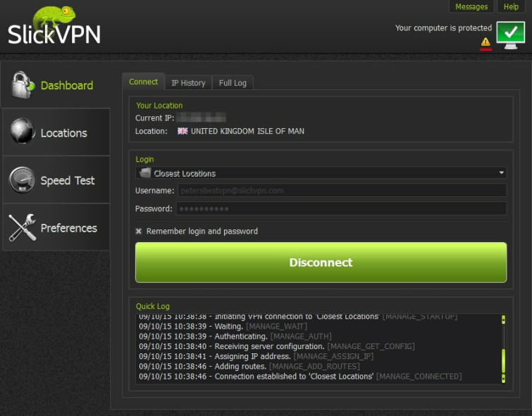The height and width of the screenshot is (416, 532).
Task: Switch to the Full Log tab
Action: (233, 83)
